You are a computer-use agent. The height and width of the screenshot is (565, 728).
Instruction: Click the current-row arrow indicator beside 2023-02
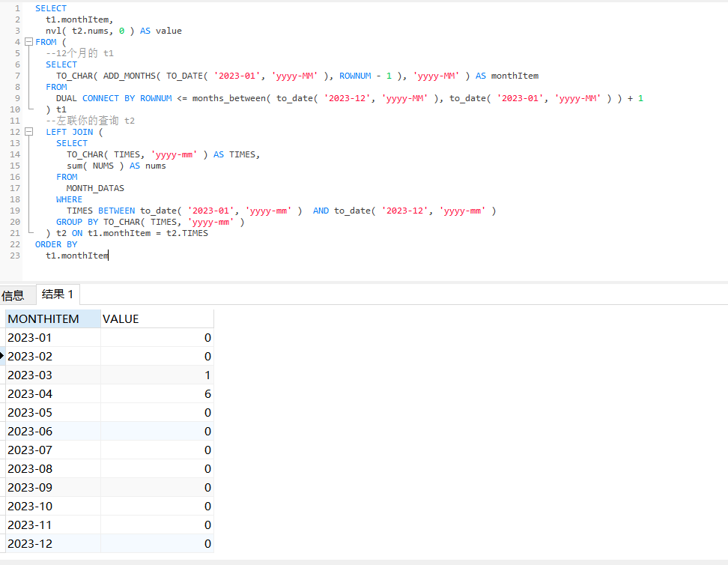point(2,357)
